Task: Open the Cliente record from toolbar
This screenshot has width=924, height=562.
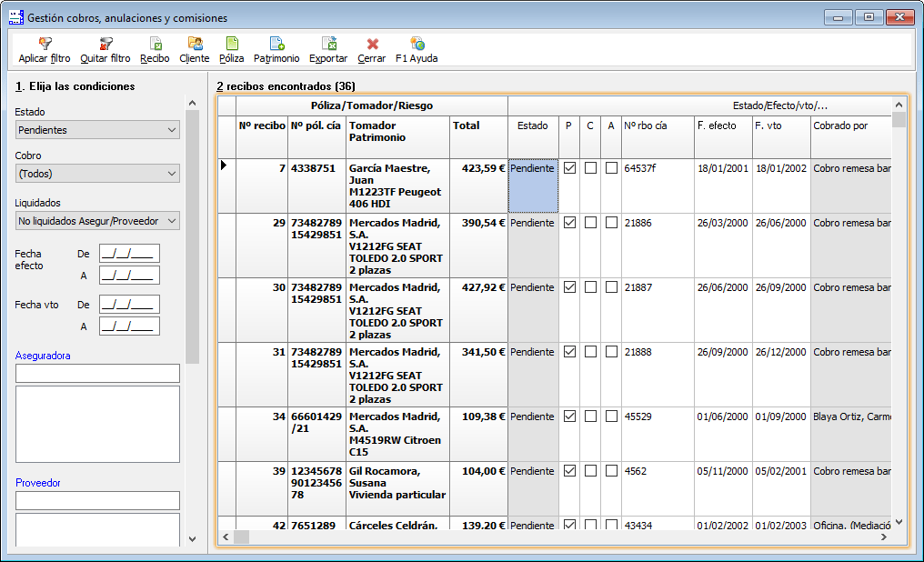Action: (195, 50)
